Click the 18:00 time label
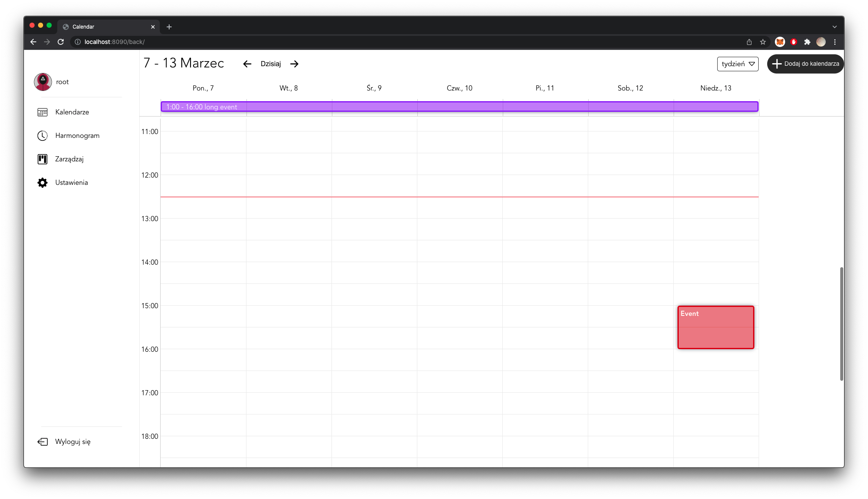Screen dimensions: 868x499 pyautogui.click(x=150, y=437)
